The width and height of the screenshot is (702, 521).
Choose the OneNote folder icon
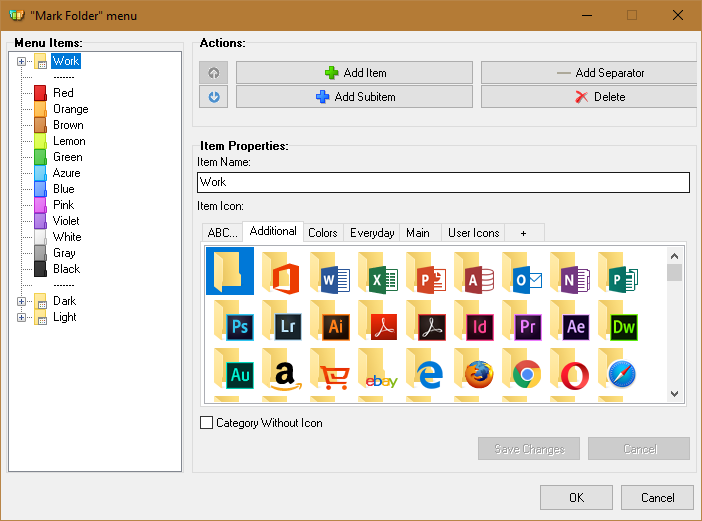pos(570,272)
